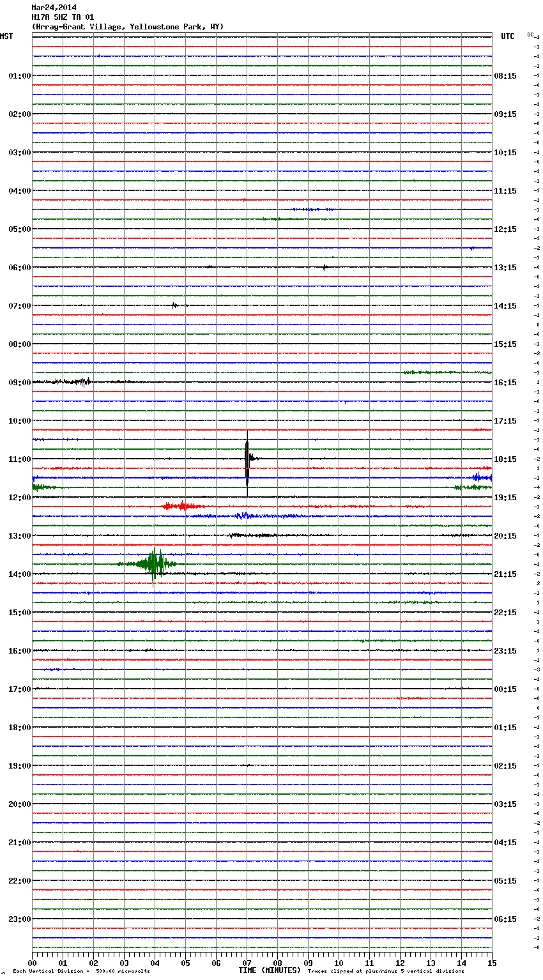This screenshot has height=980, width=543.
Task: Select the 22:00 MST time label
Action: click(20, 881)
